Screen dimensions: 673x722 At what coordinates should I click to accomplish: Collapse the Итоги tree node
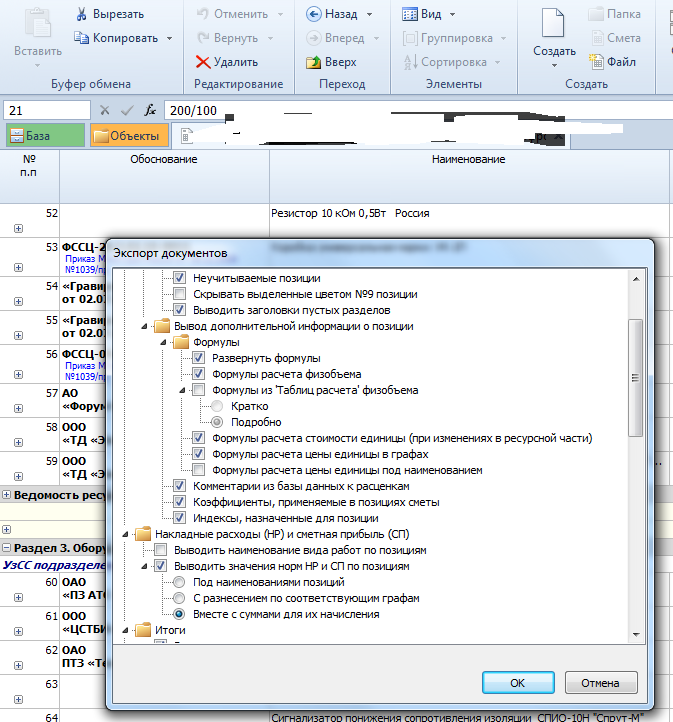point(125,630)
